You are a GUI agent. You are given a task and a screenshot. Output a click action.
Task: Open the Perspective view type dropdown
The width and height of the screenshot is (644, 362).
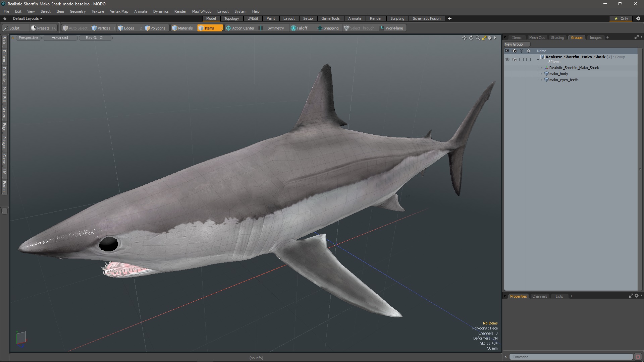(28, 38)
